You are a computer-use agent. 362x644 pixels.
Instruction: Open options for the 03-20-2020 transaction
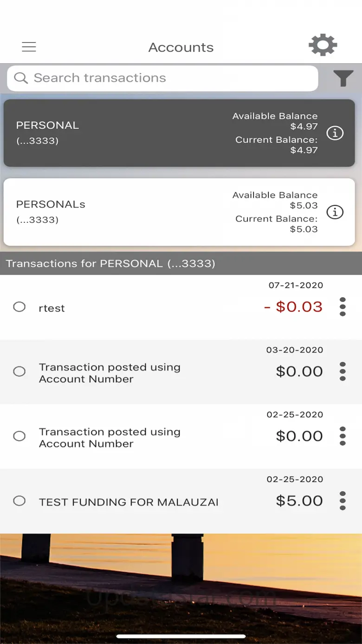tap(343, 371)
